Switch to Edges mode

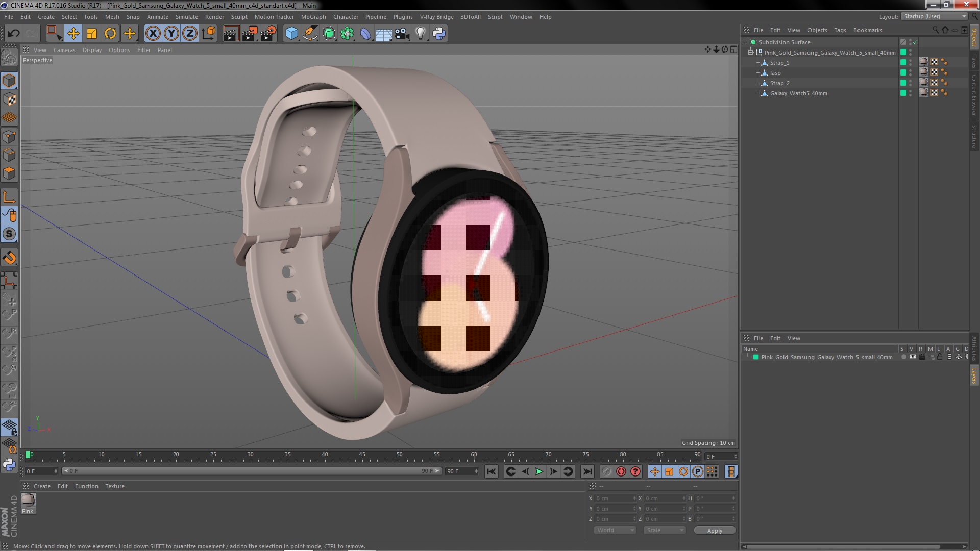point(9,155)
